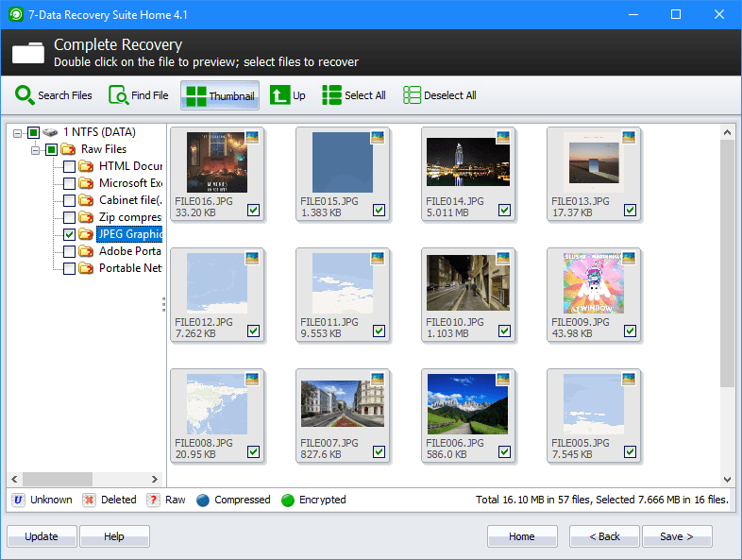Click the Raw legend icon
Screen dimensions: 742x560
pyautogui.click(x=153, y=500)
